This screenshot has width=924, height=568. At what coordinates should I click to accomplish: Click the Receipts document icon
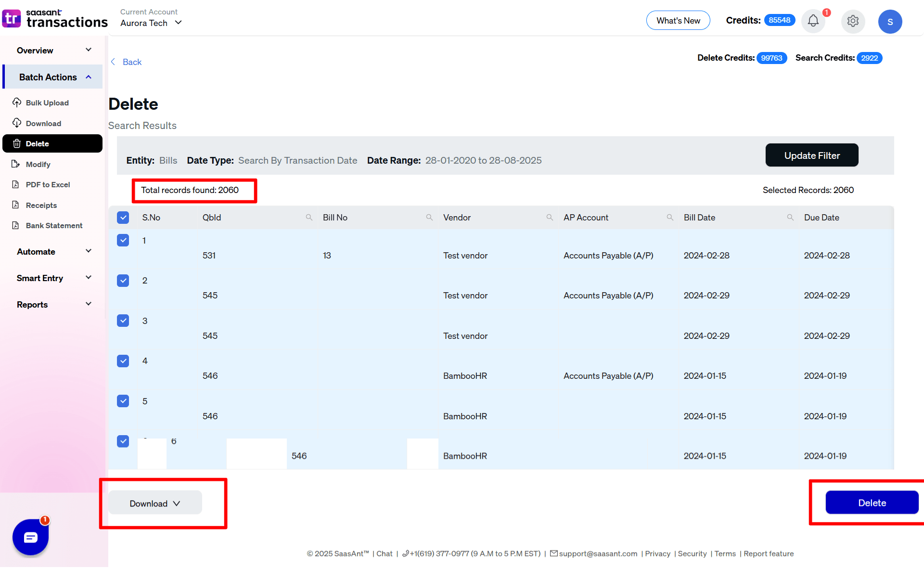pos(16,205)
